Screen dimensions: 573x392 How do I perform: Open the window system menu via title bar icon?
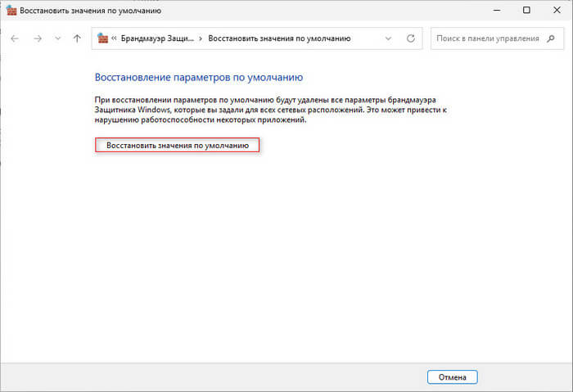pos(10,11)
